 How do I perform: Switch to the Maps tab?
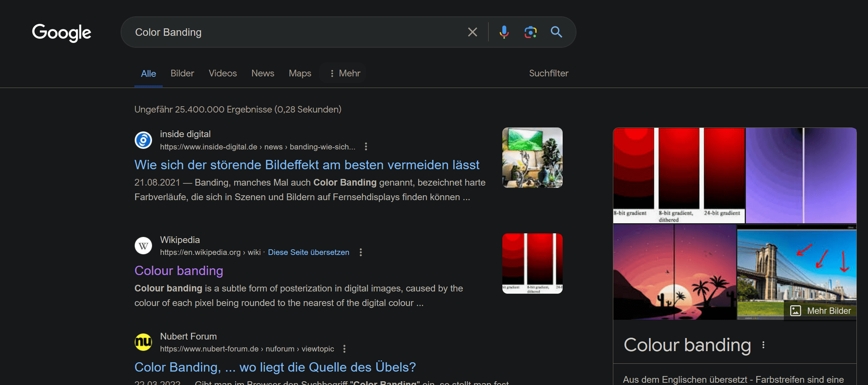coord(300,73)
